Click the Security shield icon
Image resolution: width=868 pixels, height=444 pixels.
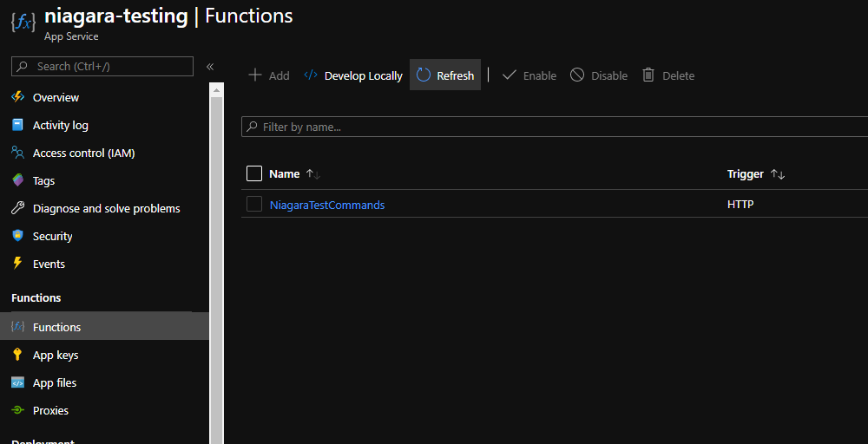tap(17, 236)
